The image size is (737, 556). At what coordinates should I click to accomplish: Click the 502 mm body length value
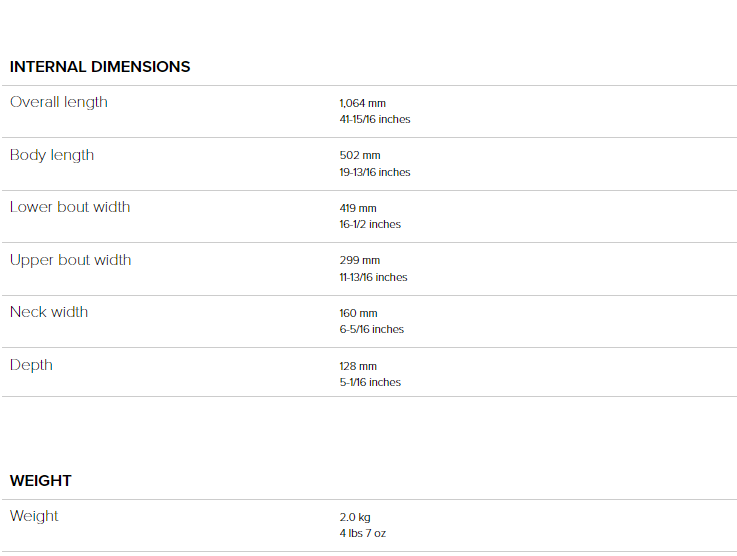tap(360, 156)
